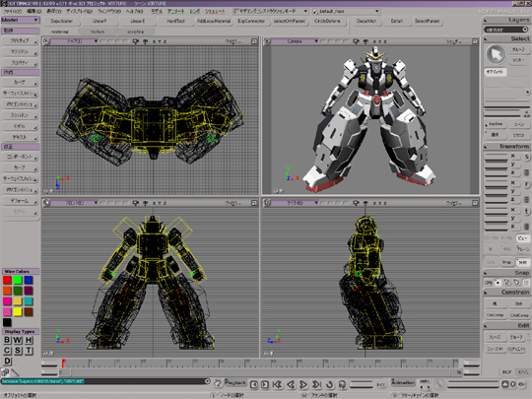Viewport: 532px width, 399px height.
Task: Switch to the modeling toolbar tab
Action: tap(60, 32)
